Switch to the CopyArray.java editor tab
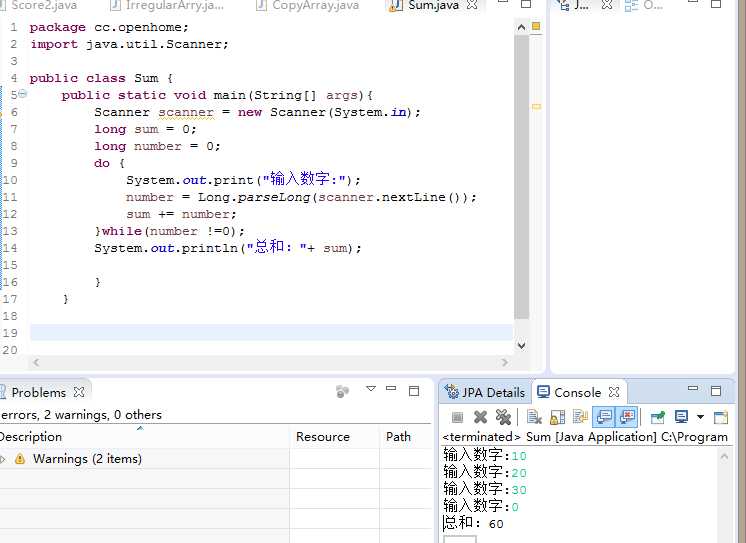The width and height of the screenshot is (746, 543). tap(307, 5)
